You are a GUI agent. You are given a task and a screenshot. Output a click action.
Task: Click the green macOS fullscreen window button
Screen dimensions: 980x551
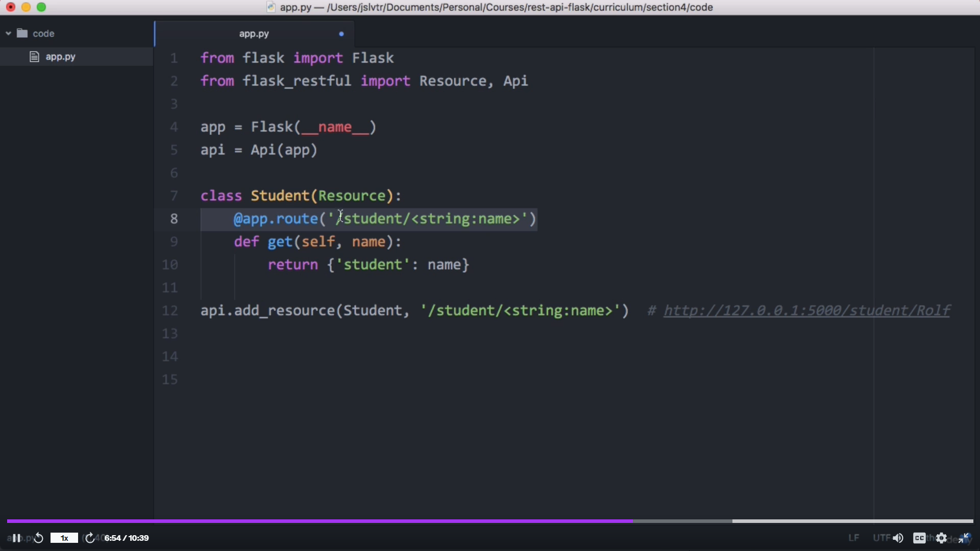pos(41,7)
